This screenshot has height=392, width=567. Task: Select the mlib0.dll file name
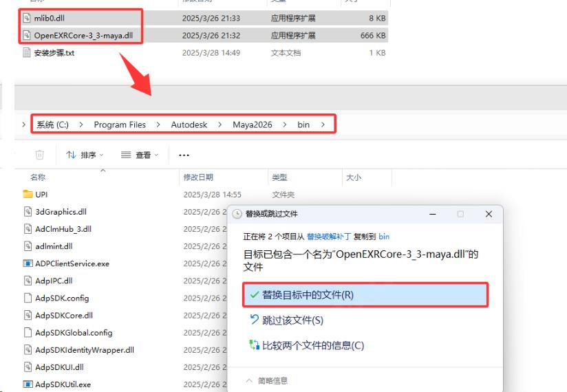[x=49, y=18]
